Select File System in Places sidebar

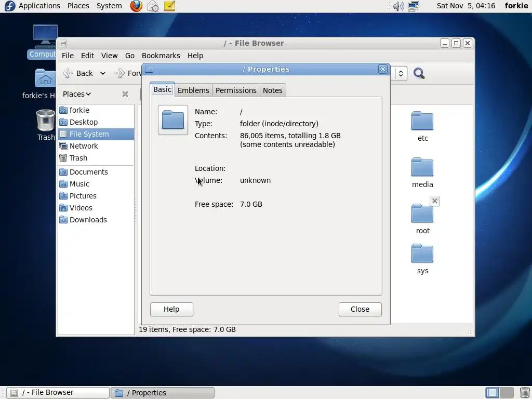[x=96, y=134]
